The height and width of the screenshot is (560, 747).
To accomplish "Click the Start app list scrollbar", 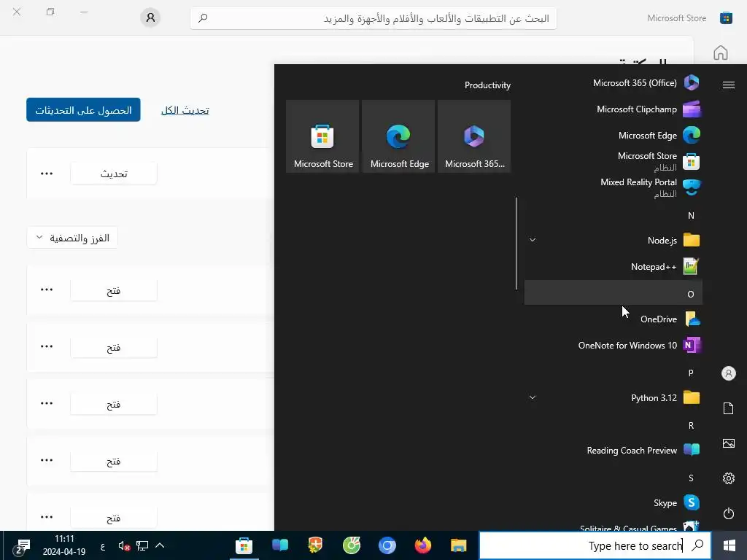I will click(x=516, y=244).
